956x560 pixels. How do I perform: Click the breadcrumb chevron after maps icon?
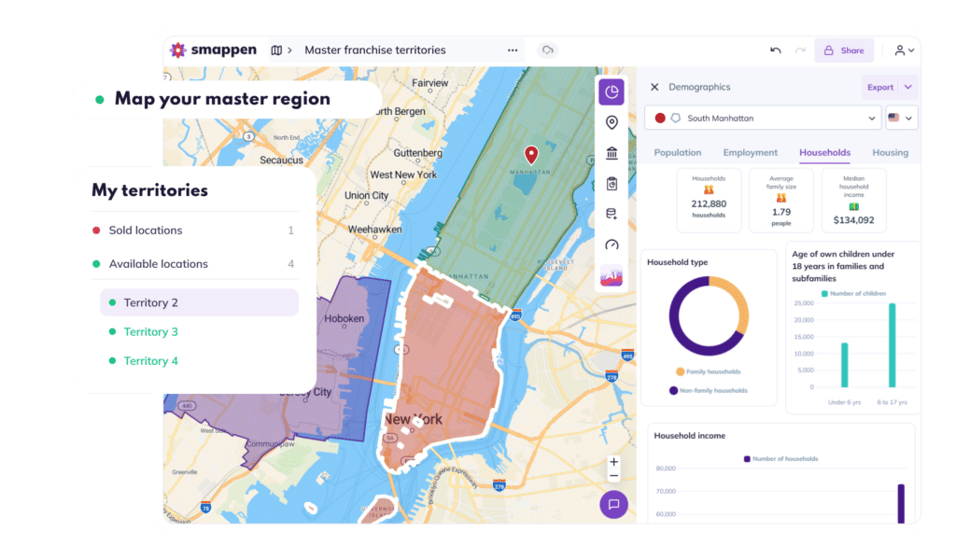click(x=290, y=50)
